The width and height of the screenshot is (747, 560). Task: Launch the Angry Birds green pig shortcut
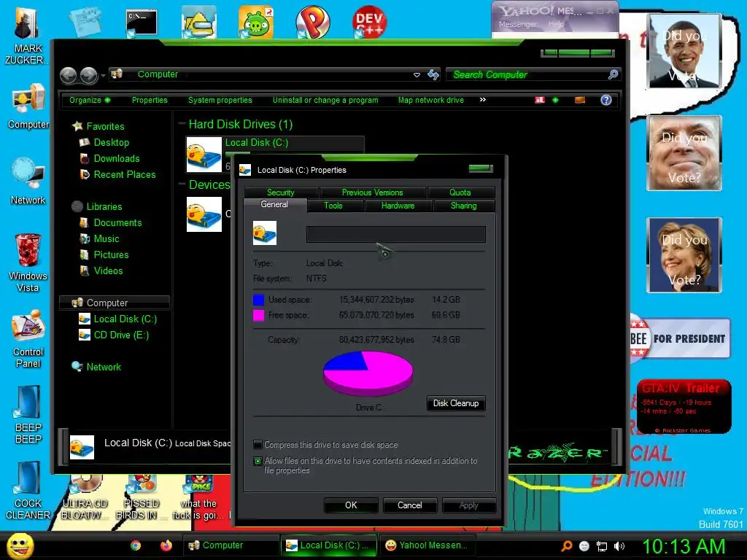click(x=256, y=22)
